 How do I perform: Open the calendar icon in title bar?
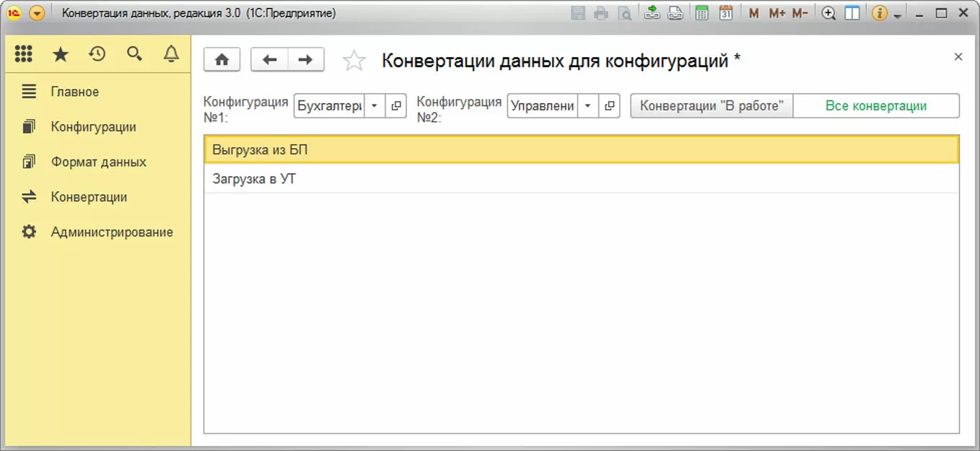[x=726, y=13]
